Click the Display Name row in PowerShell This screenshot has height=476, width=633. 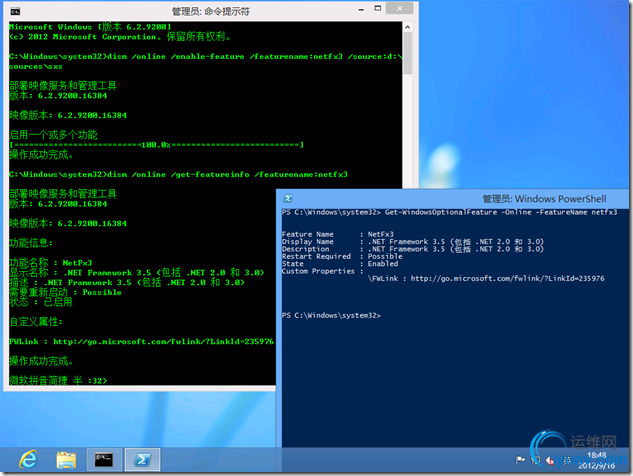[x=413, y=241]
